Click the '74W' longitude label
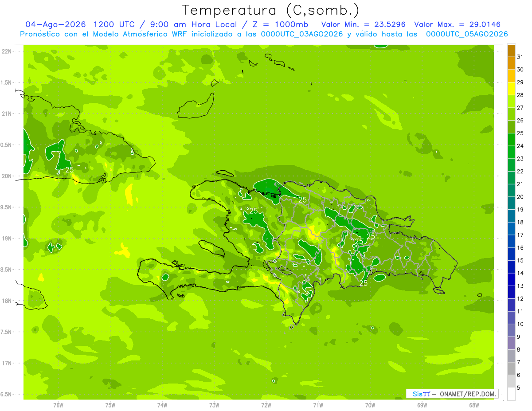This screenshot has height=411, width=532. [x=162, y=405]
